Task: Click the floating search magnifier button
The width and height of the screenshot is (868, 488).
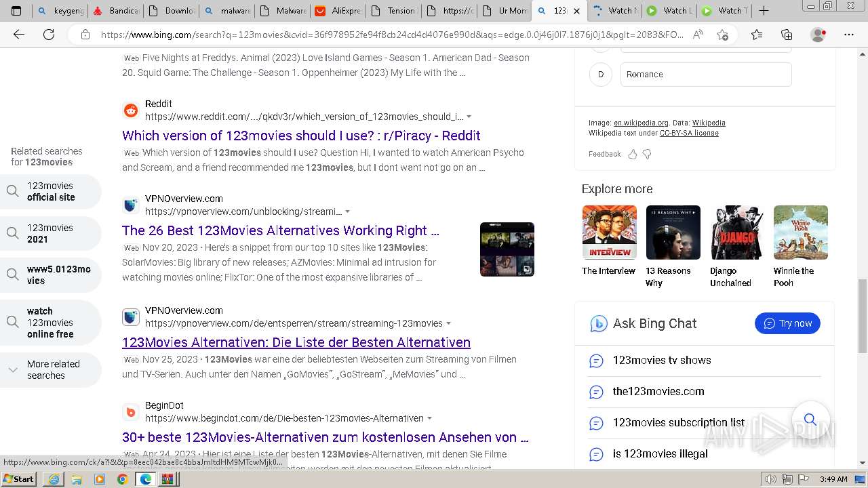Action: click(x=810, y=420)
